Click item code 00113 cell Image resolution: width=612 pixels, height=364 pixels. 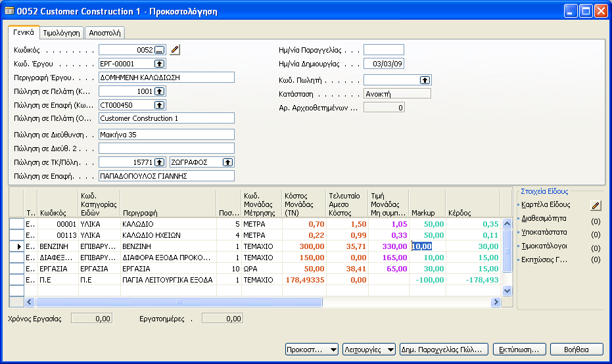click(58, 235)
